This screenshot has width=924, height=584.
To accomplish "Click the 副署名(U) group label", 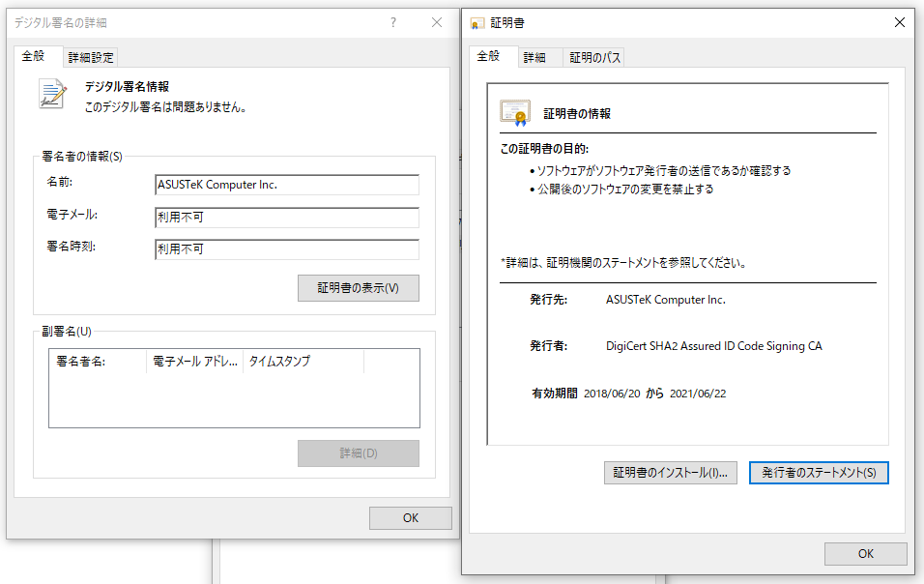I will point(67,332).
